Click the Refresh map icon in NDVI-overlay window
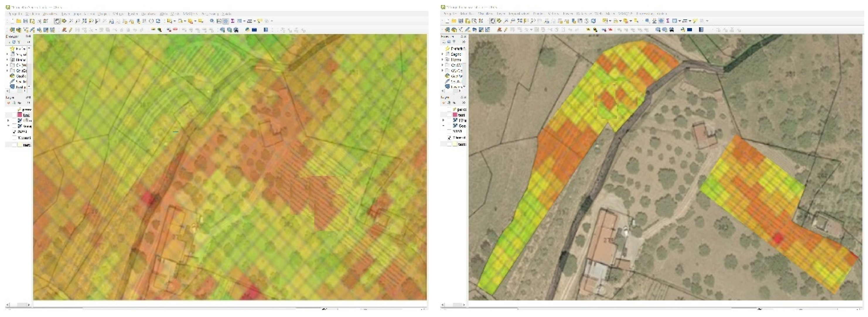The image size is (868, 317). tap(158, 21)
